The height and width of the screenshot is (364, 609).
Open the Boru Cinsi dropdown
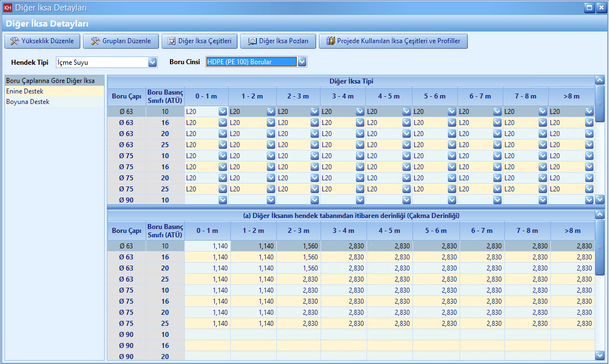302,63
